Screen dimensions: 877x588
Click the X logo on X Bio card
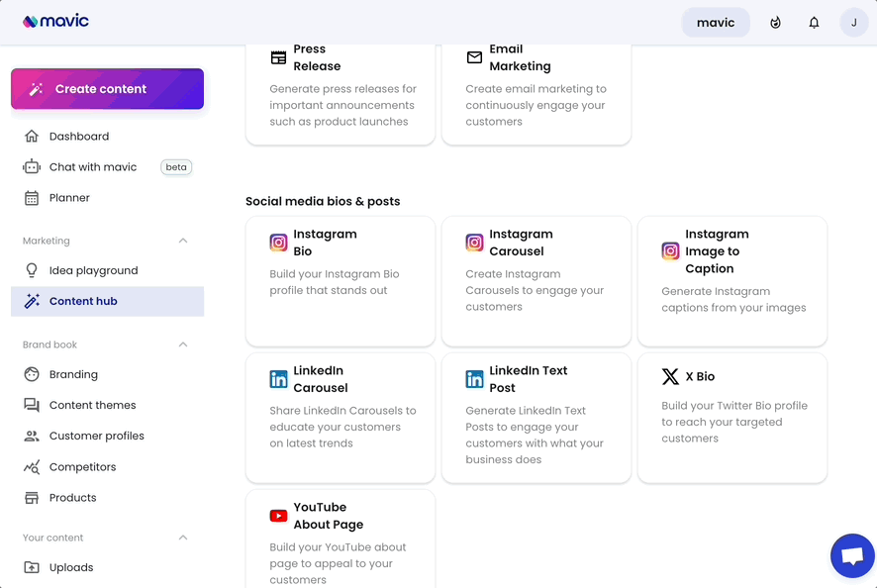(x=670, y=376)
